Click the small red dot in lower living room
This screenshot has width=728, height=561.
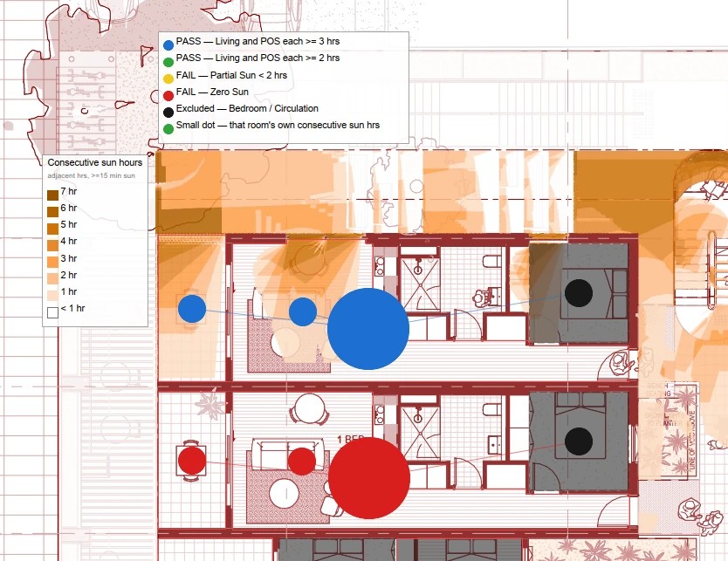coord(302,462)
